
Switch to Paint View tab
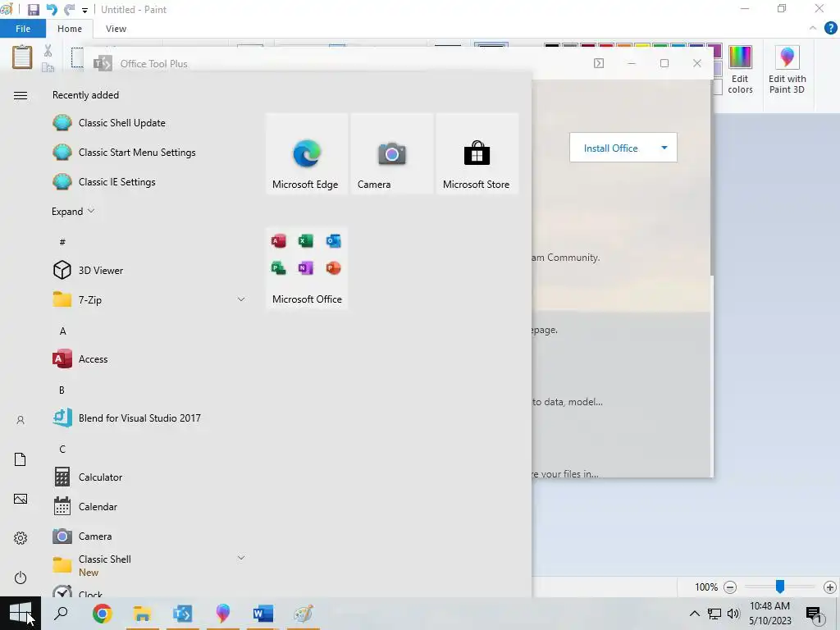[116, 29]
